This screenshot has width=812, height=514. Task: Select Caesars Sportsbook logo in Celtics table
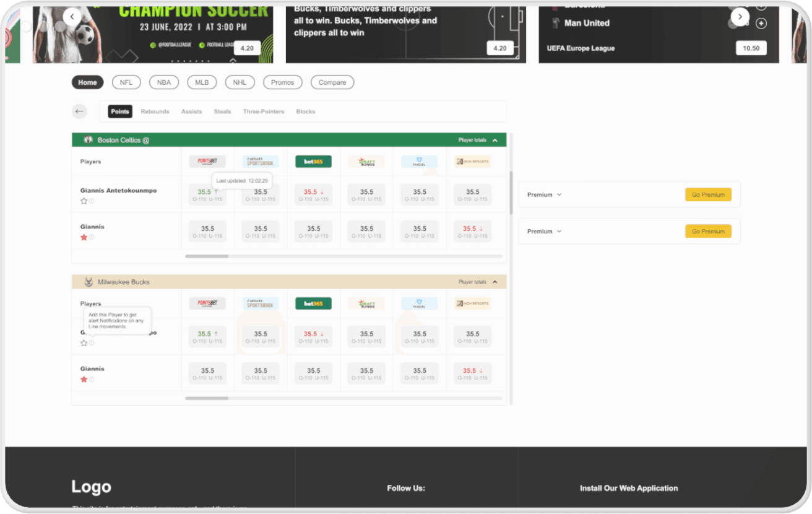[x=260, y=162]
